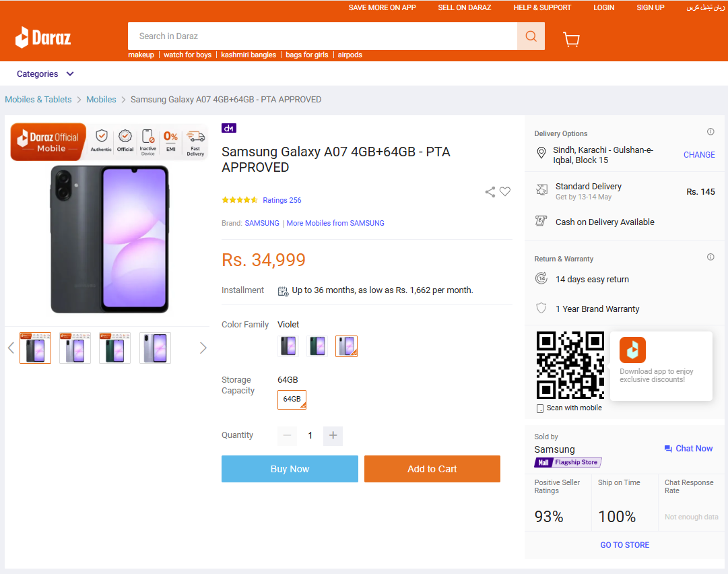Click the Delivery Options info icon
This screenshot has width=728, height=574.
click(710, 132)
